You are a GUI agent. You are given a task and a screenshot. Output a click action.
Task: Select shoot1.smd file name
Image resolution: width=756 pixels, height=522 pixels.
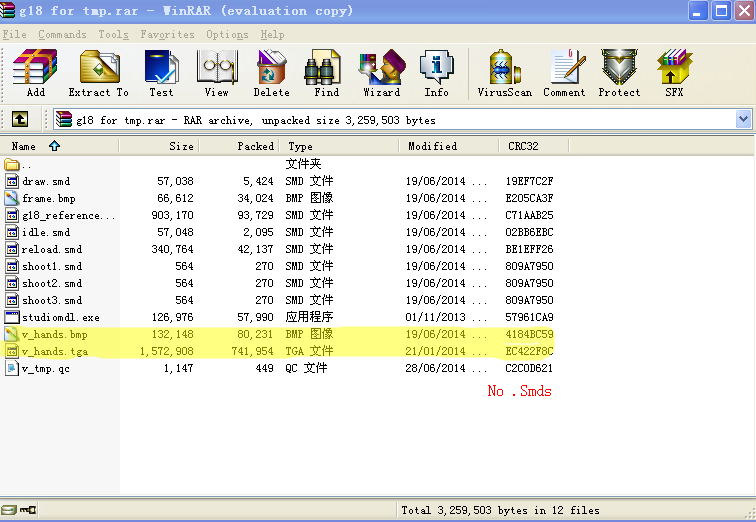52,266
